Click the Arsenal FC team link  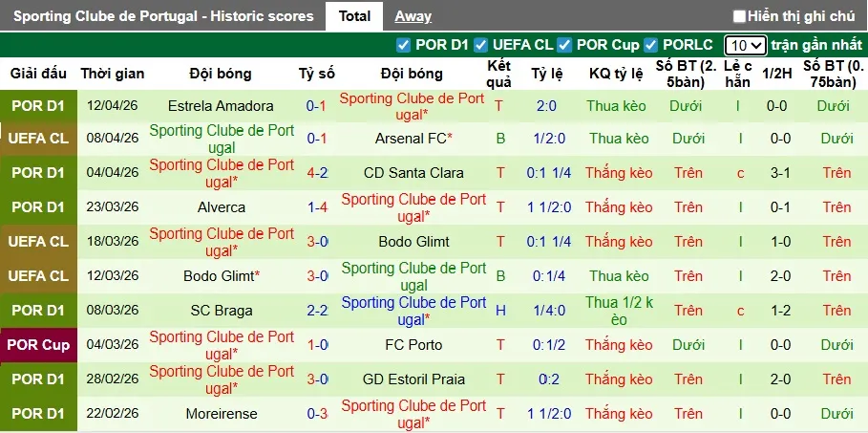[x=412, y=139]
